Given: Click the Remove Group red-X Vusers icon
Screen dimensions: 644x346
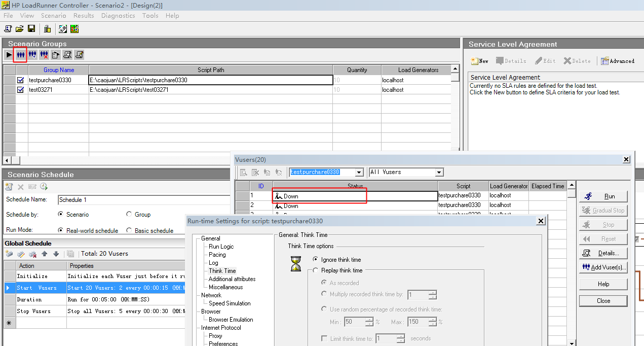Looking at the screenshot, I should click(44, 54).
